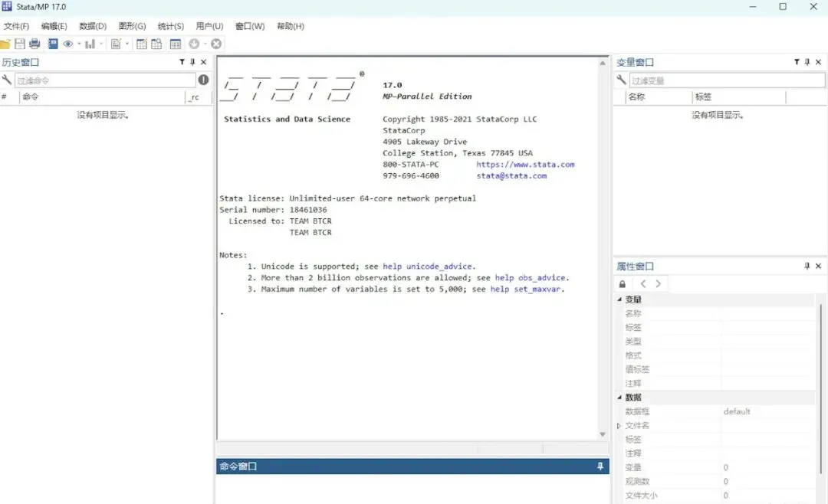The width and height of the screenshot is (828, 504).
Task: Pin the Command window (命令窗口)
Action: click(600, 466)
